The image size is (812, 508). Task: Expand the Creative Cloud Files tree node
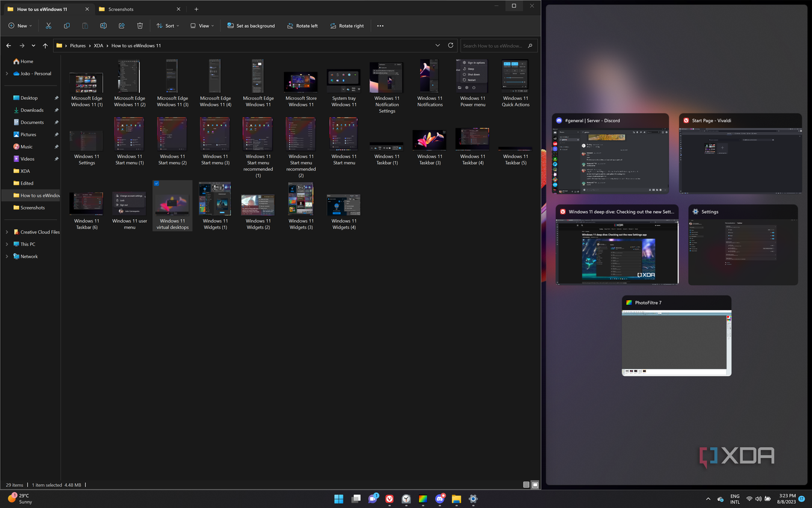coord(7,232)
